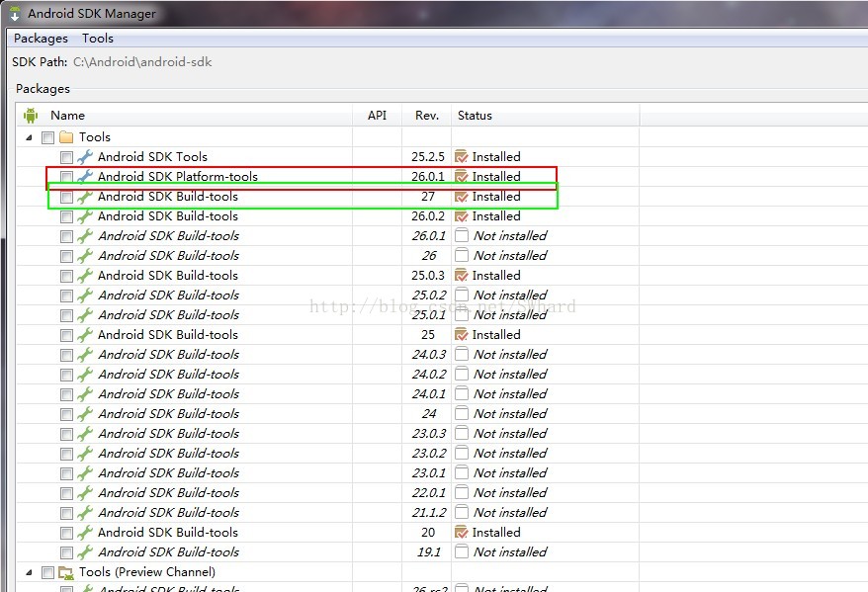Check the box for Build-tools revision 24
The image size is (868, 592).
[66, 414]
